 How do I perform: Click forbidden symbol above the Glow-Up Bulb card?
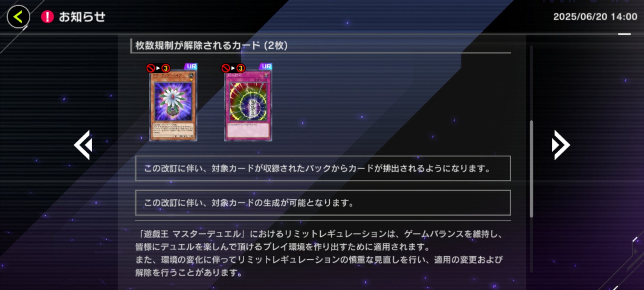coord(151,68)
